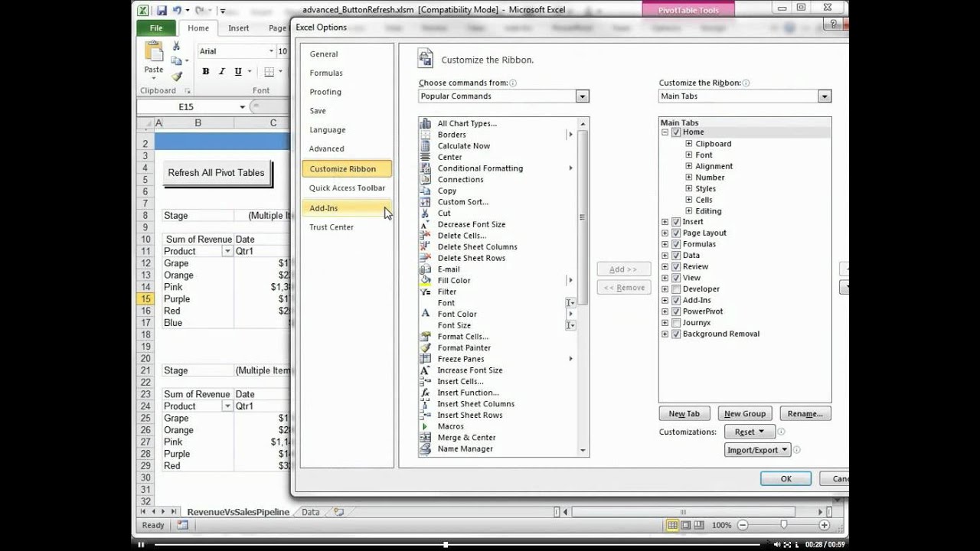Screen dimensions: 980x551
Task: Select the Decrease Font Size command icon
Action: (426, 224)
